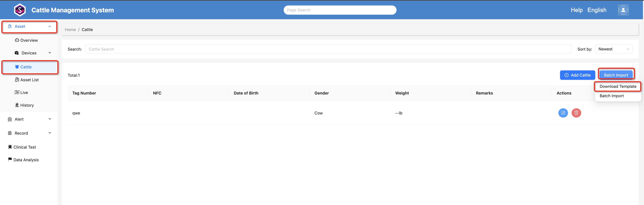Click the Cattle Management System title
This screenshot has width=644, height=205.
point(73,10)
